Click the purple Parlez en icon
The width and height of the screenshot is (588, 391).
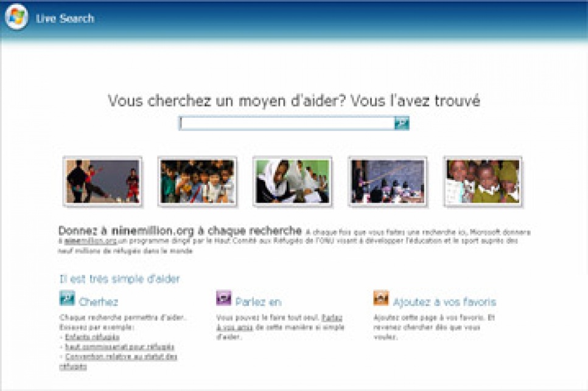[223, 299]
